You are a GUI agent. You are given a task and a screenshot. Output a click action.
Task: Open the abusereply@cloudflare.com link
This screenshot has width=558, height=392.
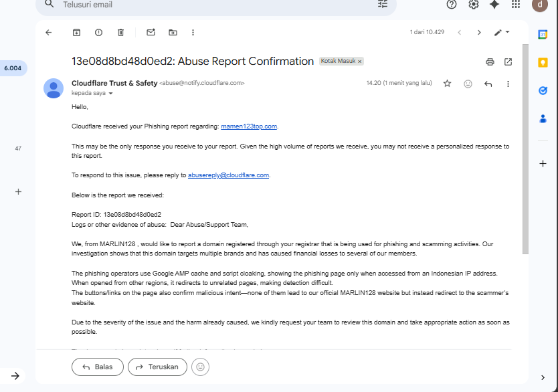[228, 175]
